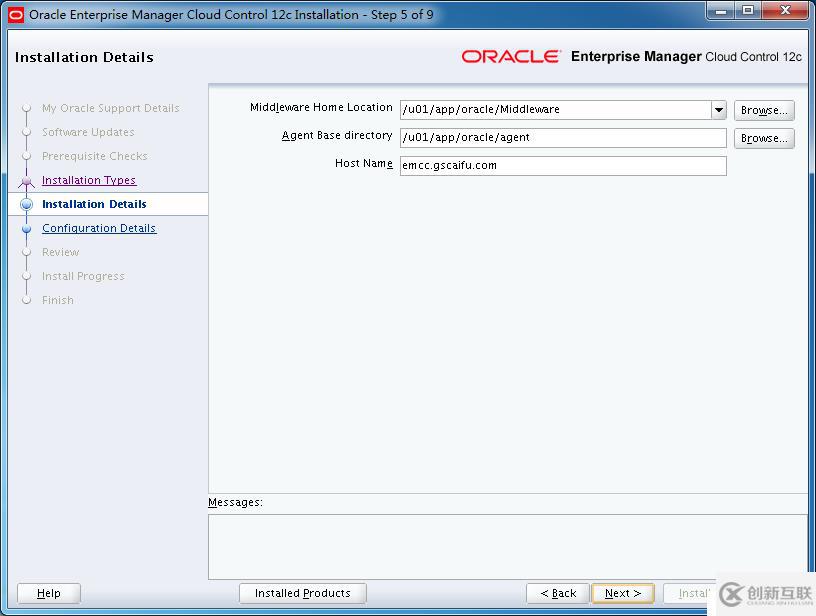
Task: Click the Installation Types warning step marker
Action: 26,180
